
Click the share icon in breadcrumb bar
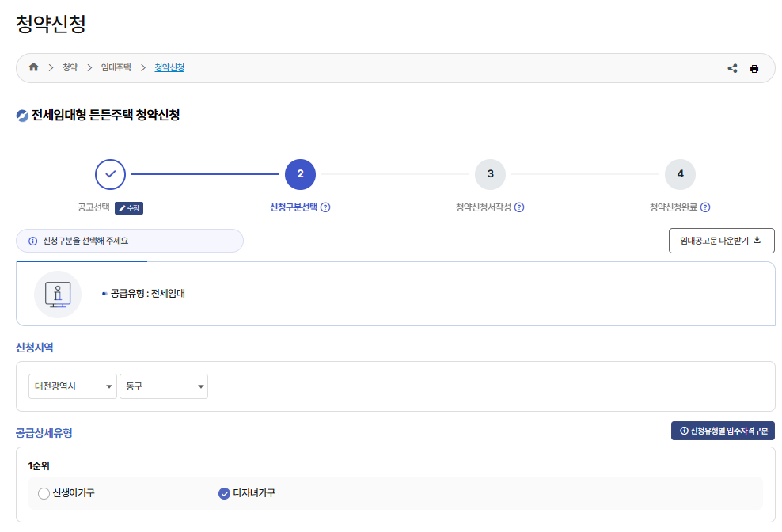[732, 68]
